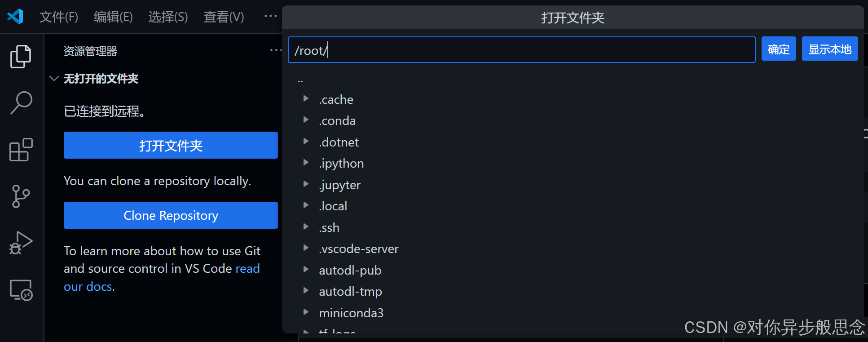Open more actions in 资源管理器 panel
The image size is (868, 342).
pyautogui.click(x=276, y=50)
